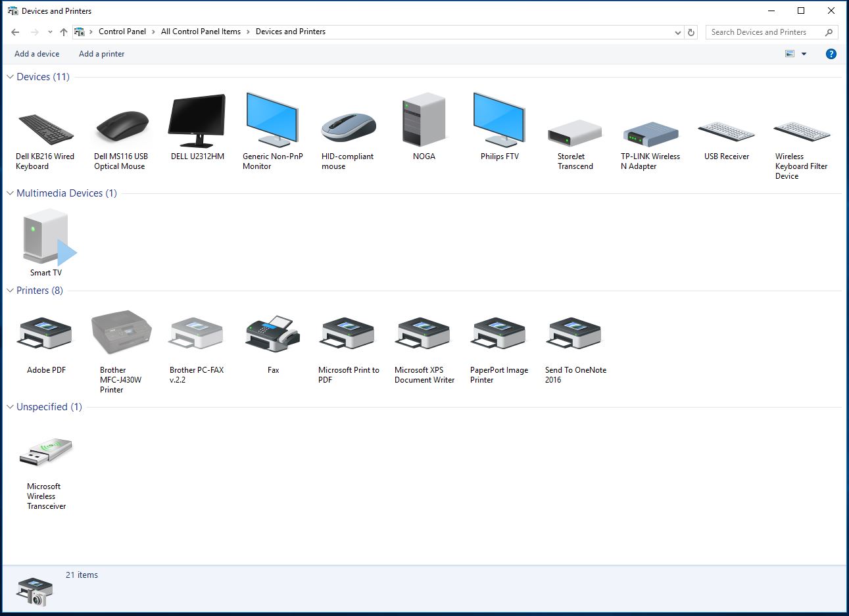Click the USB Receiver keyboard icon
Screen dimensions: 849x616
click(x=726, y=131)
